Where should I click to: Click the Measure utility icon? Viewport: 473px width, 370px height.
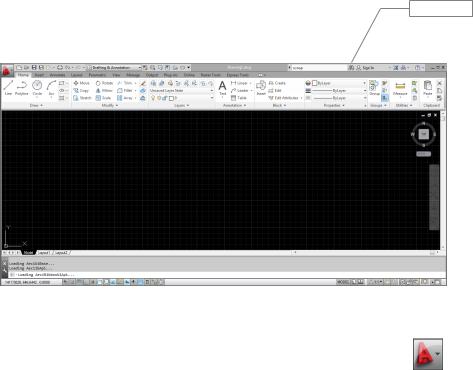(400, 88)
